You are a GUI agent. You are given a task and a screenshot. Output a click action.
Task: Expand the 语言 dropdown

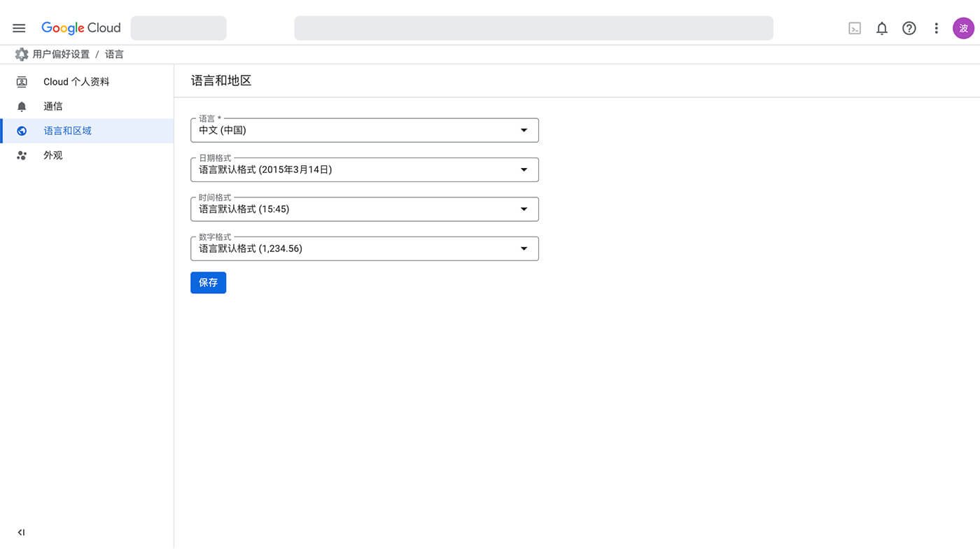pyautogui.click(x=364, y=130)
